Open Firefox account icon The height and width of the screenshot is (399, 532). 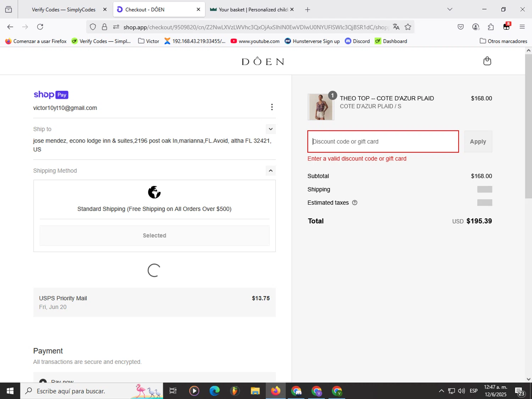(x=476, y=27)
